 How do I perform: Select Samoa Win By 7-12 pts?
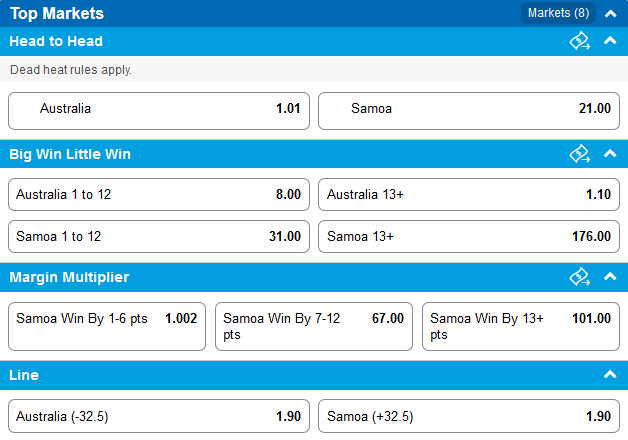click(x=314, y=326)
